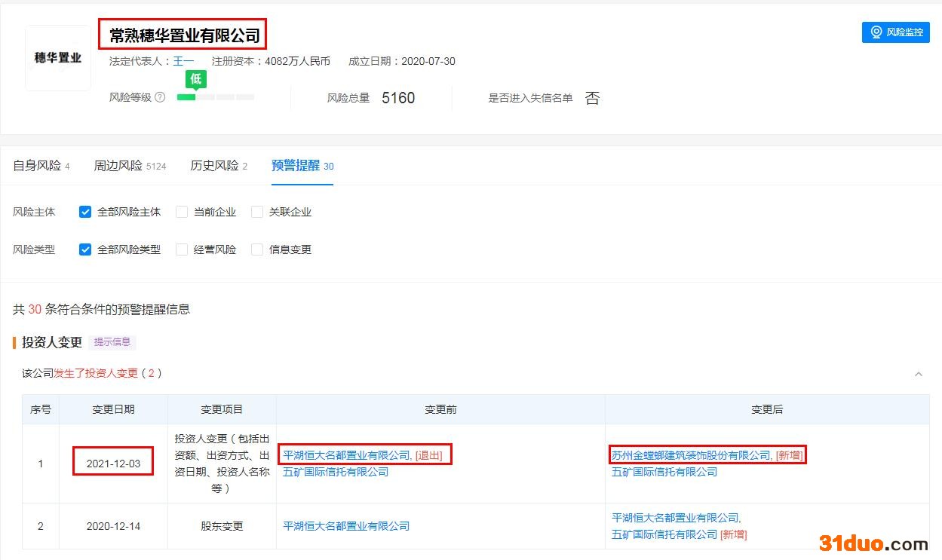Select the 预警提醒 tab
This screenshot has height=560, width=942.
click(296, 166)
